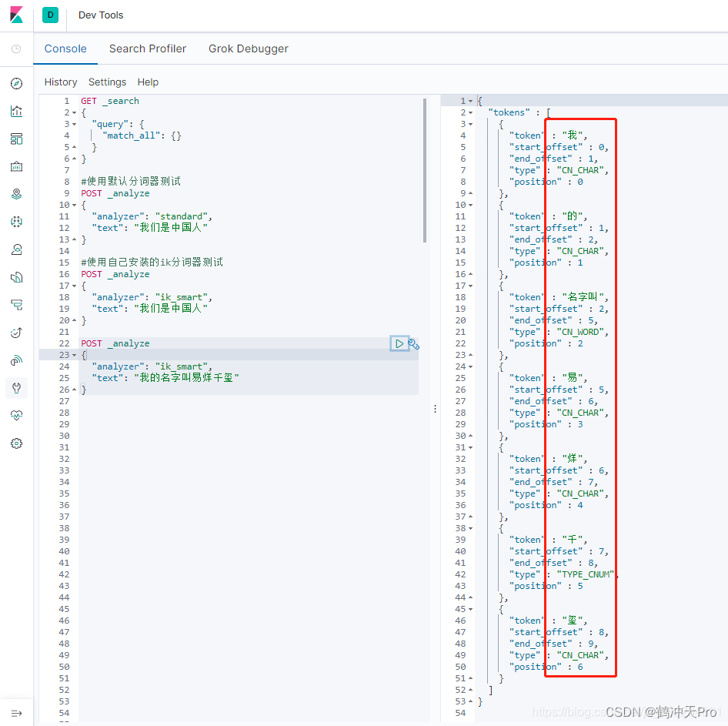Select the Dev Tools wrench icon in sidebar

[16, 387]
